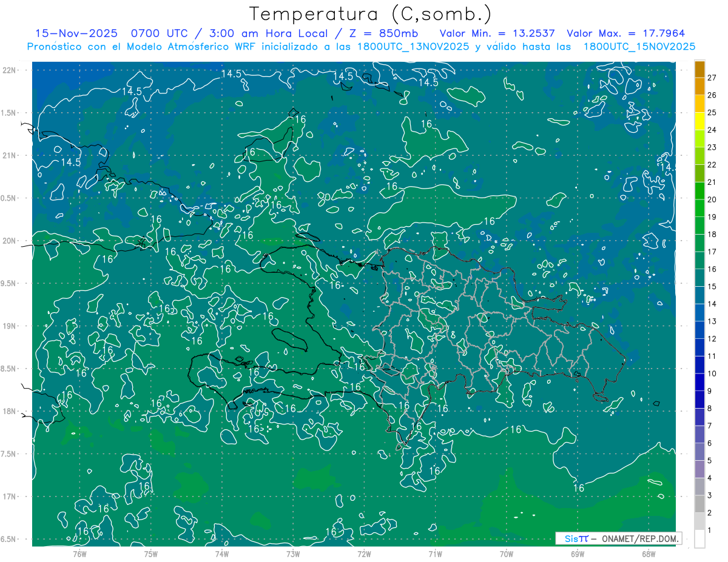Click the '73W' longitude label
This screenshot has width=728, height=562.
[x=293, y=554]
